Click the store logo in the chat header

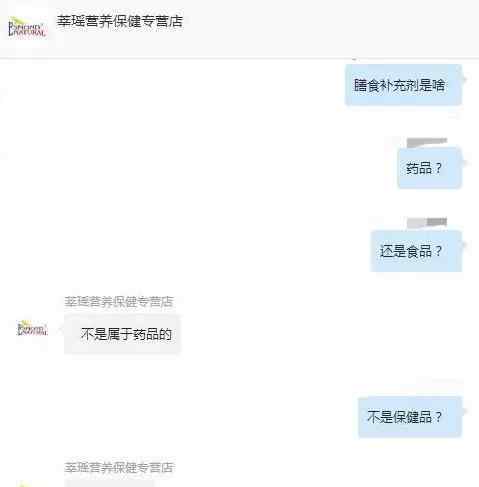pos(27,27)
